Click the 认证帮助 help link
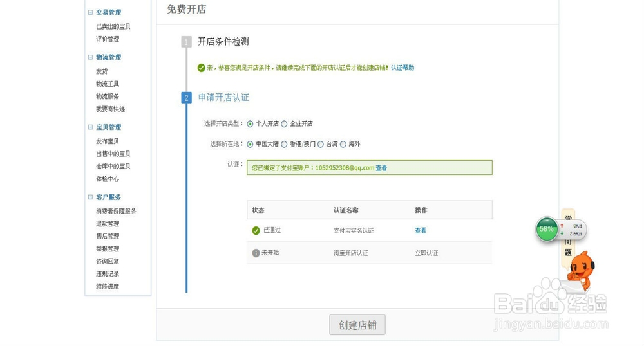644x346 pixels. (x=402, y=68)
